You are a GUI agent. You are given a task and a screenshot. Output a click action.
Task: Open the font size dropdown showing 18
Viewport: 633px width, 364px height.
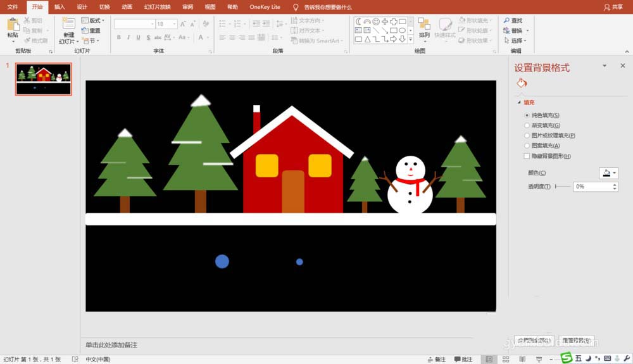(175, 24)
